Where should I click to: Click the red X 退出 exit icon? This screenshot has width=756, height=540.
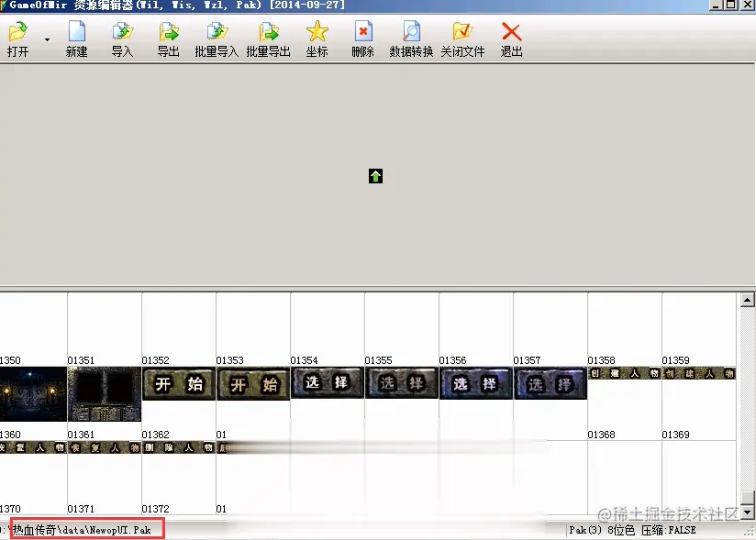pyautogui.click(x=512, y=39)
